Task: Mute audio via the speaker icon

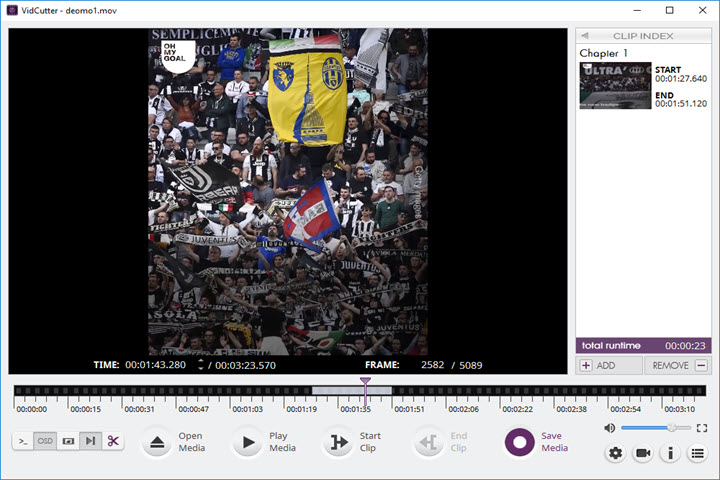Action: (609, 428)
